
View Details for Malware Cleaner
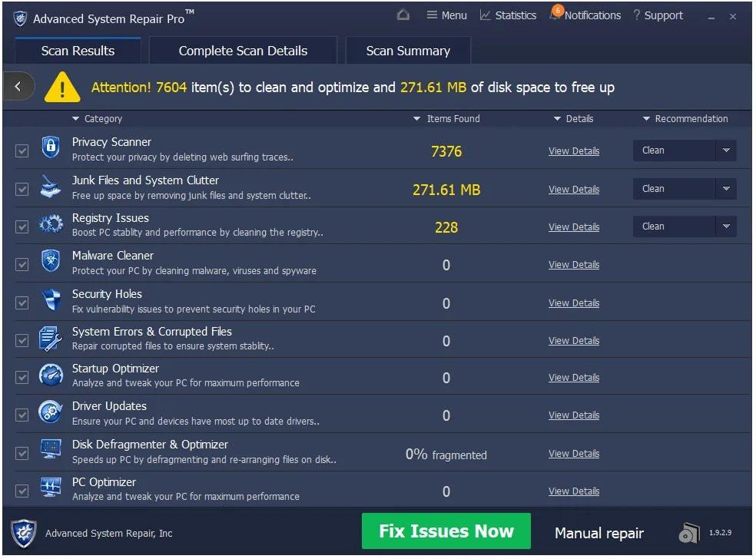click(574, 265)
